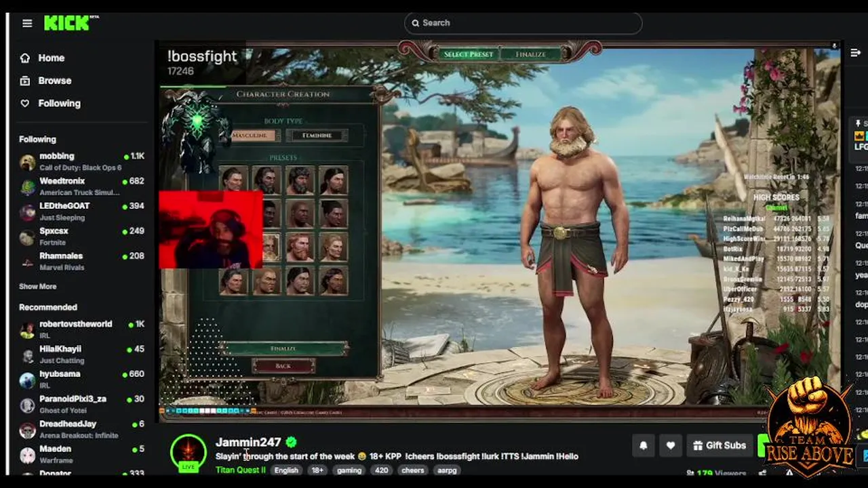Click 'Just Sleeping' under LEDtheGOAT
This screenshot has width=868, height=488.
click(x=62, y=218)
